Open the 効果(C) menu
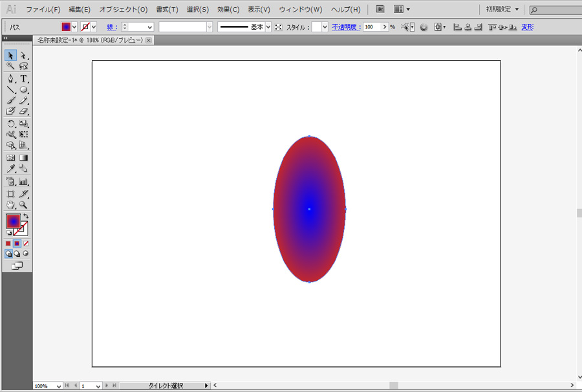Image resolution: width=582 pixels, height=392 pixels. (x=228, y=10)
